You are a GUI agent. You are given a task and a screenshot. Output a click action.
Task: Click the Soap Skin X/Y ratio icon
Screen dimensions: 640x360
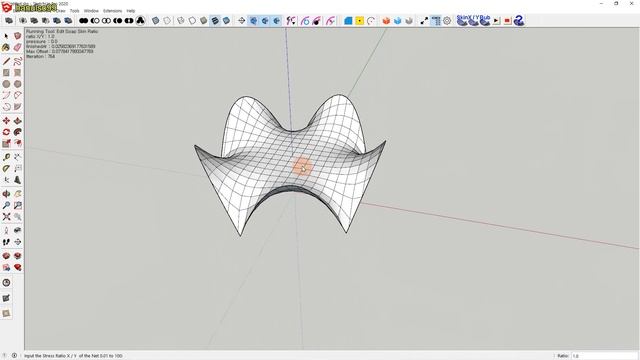tap(473, 20)
